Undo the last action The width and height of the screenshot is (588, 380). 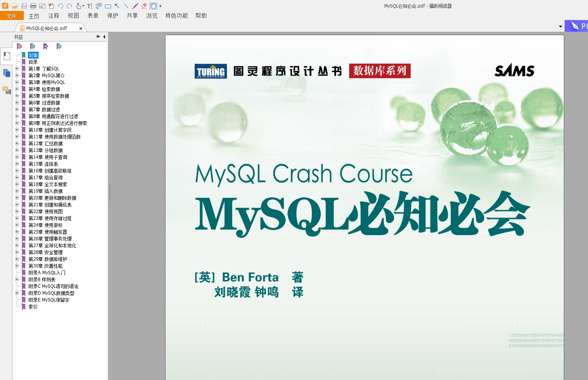tap(60, 6)
